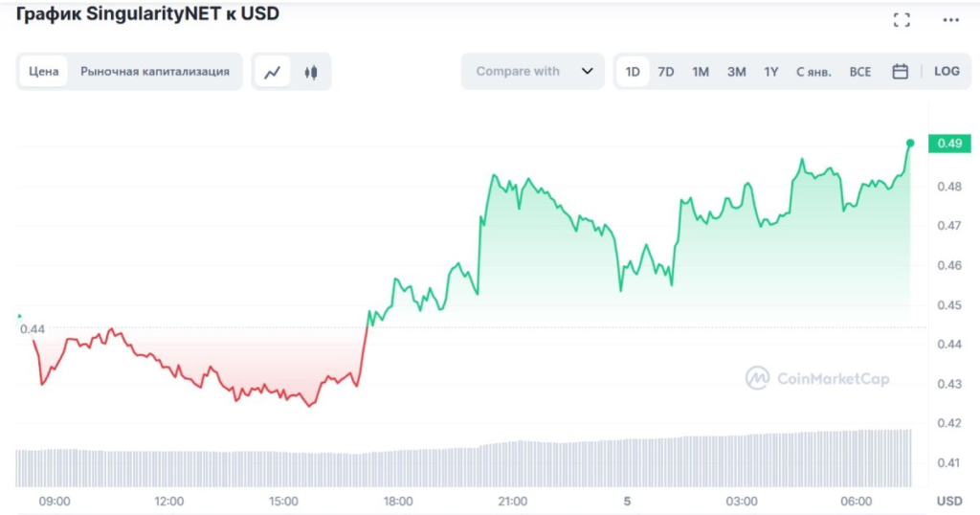Click the 0.49 current price label
This screenshot has height=515, width=980.
pyautogui.click(x=949, y=144)
